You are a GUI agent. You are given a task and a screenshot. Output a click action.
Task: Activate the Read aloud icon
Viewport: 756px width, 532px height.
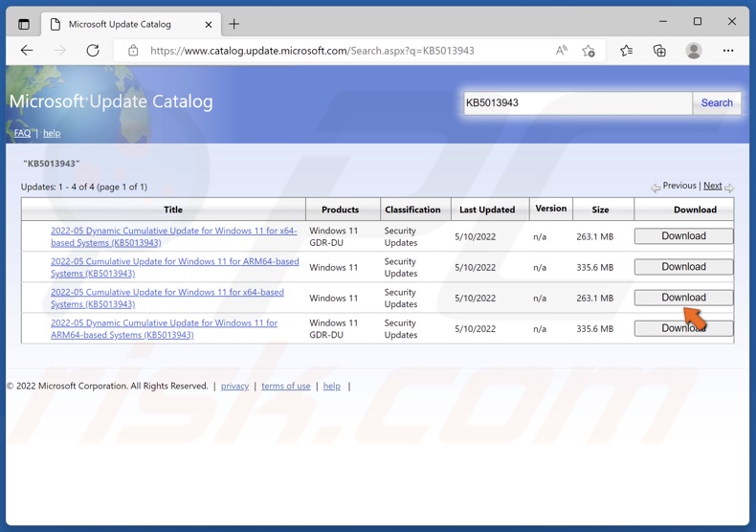pyautogui.click(x=561, y=51)
